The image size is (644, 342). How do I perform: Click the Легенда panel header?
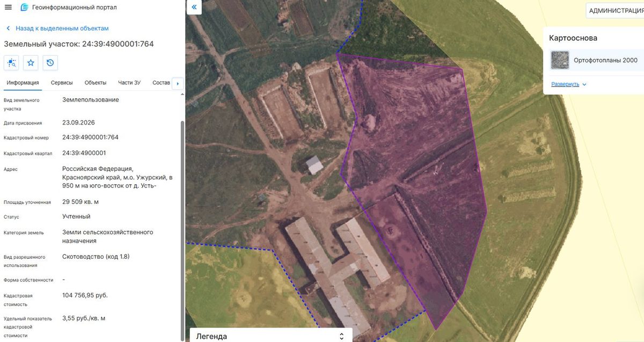point(271,336)
